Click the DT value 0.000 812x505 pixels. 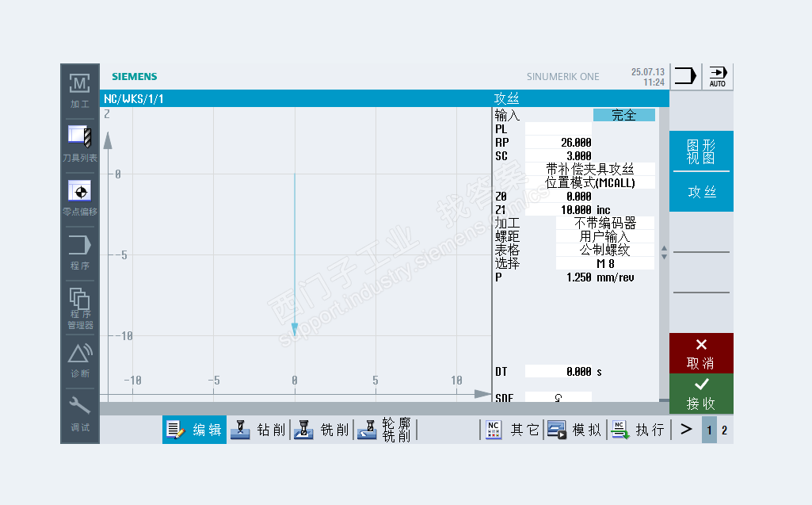point(558,372)
